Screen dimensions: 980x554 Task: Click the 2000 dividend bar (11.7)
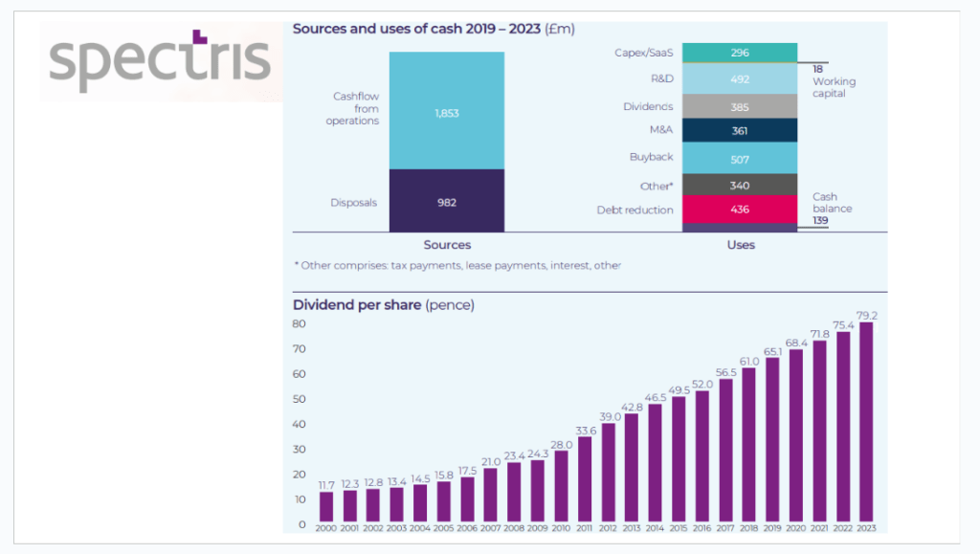pos(326,505)
